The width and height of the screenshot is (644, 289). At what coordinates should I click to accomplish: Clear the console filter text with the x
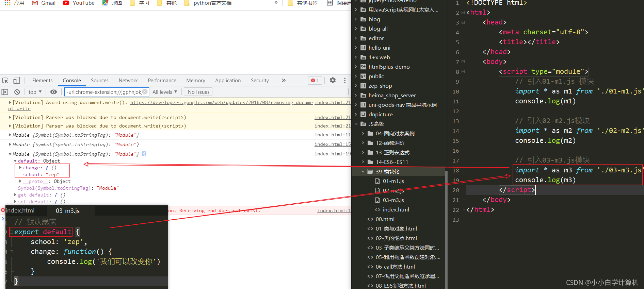coord(145,91)
